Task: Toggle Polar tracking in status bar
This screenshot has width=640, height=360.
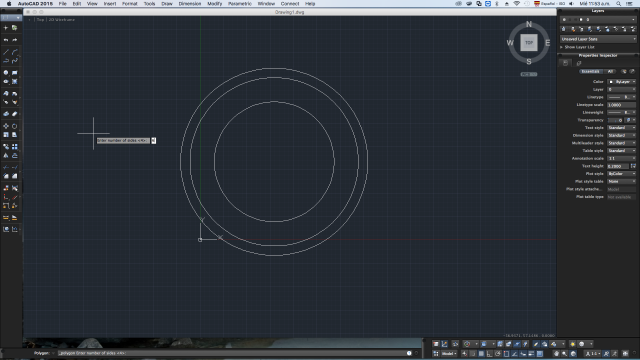Action: click(x=498, y=353)
